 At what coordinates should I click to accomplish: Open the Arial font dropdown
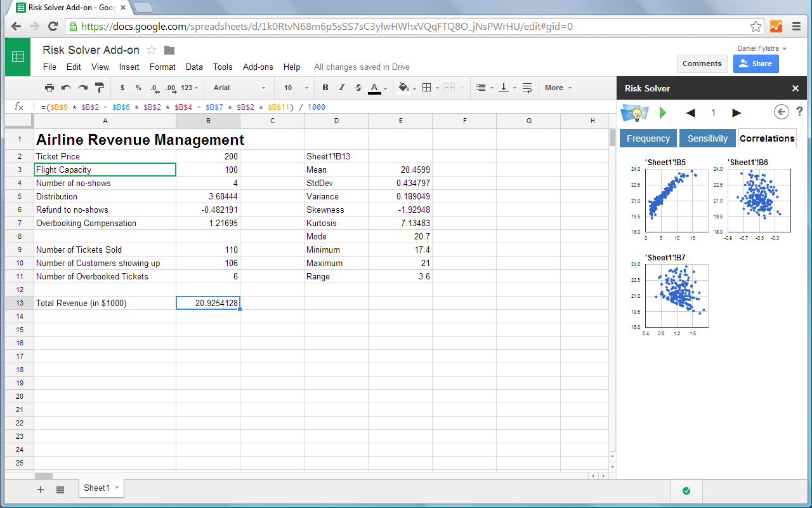point(239,88)
